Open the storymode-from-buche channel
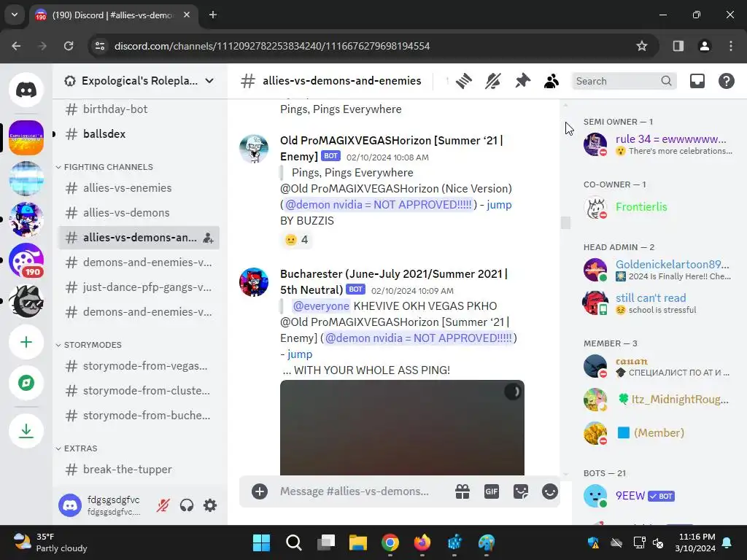747x560 pixels. (x=138, y=416)
